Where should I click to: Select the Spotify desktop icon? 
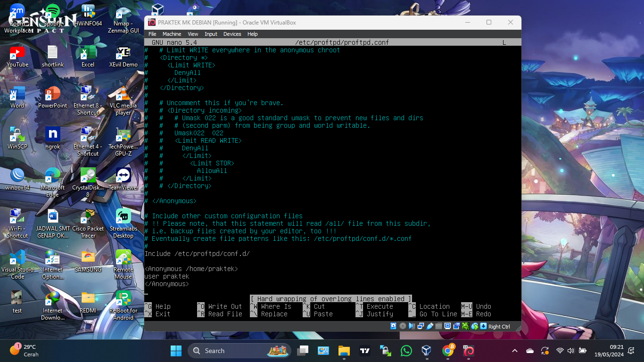tap(53, 16)
